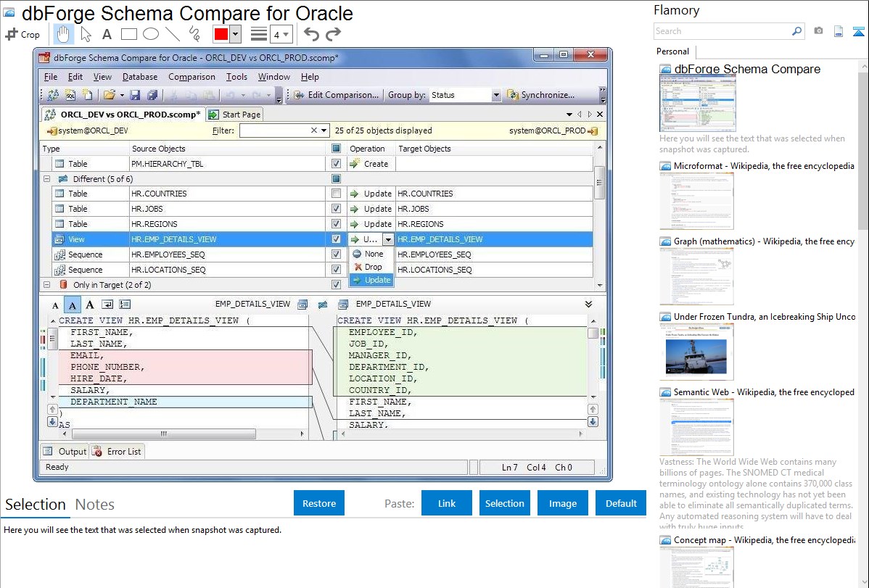Image resolution: width=869 pixels, height=588 pixels.
Task: Switch to the Notes tab
Action: tap(94, 505)
